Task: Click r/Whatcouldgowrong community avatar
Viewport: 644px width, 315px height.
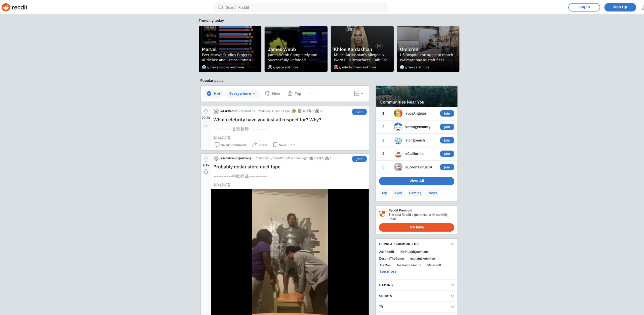Action: 216,158
